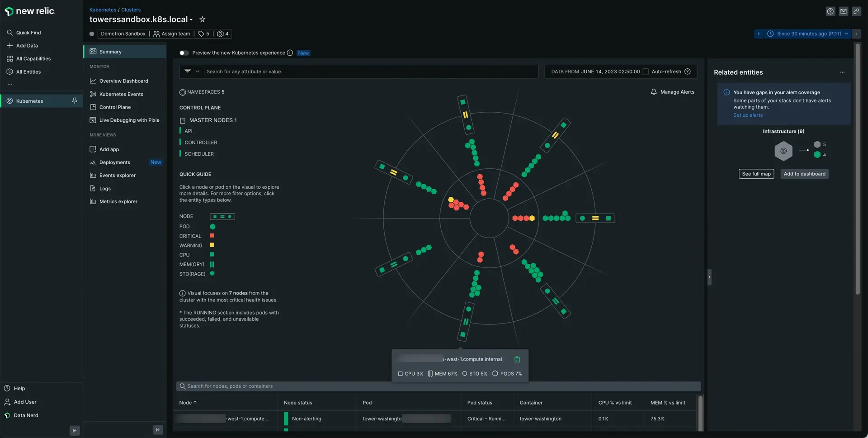
Task: Expand the collapsed Related entities side panel
Action: (709, 277)
